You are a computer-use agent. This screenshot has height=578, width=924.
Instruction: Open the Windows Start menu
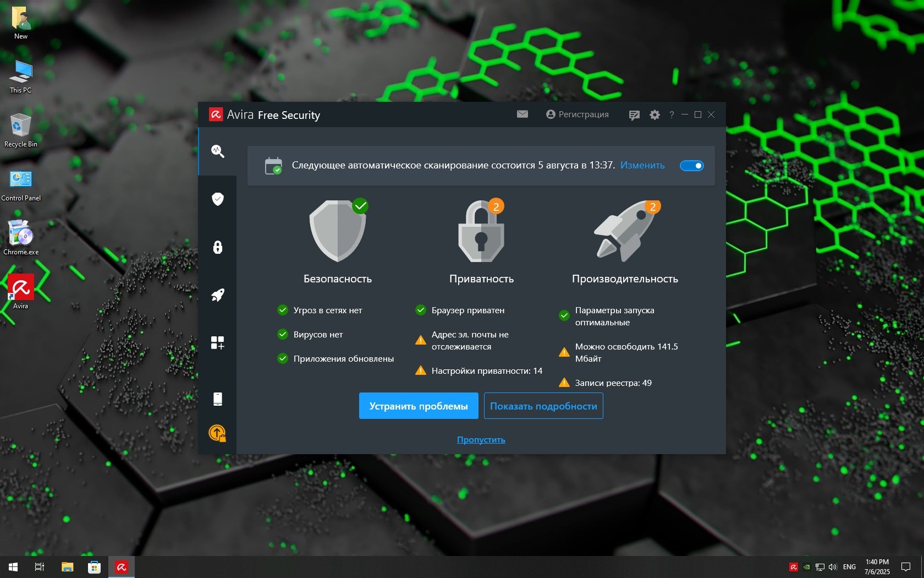pos(13,567)
